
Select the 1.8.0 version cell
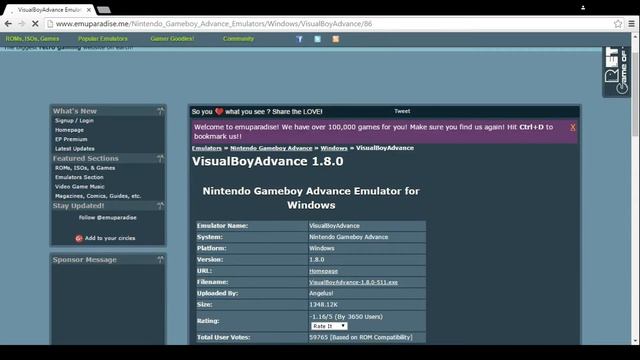point(367,260)
